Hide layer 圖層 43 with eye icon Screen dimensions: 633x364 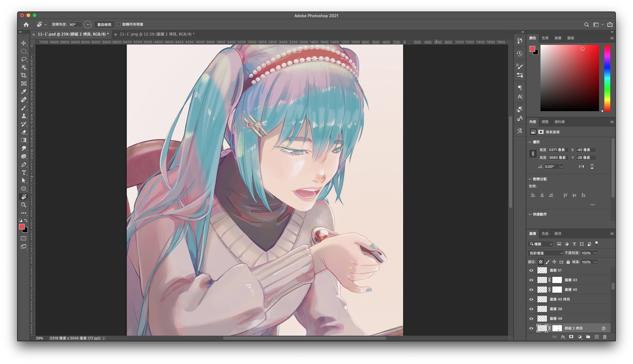click(531, 280)
